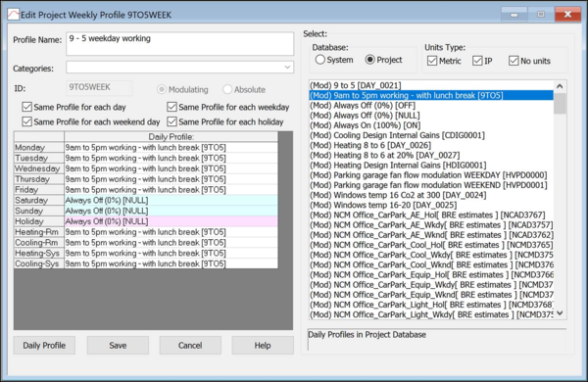Minimize the Edit Project Weekly Profile dialog

coord(514,15)
